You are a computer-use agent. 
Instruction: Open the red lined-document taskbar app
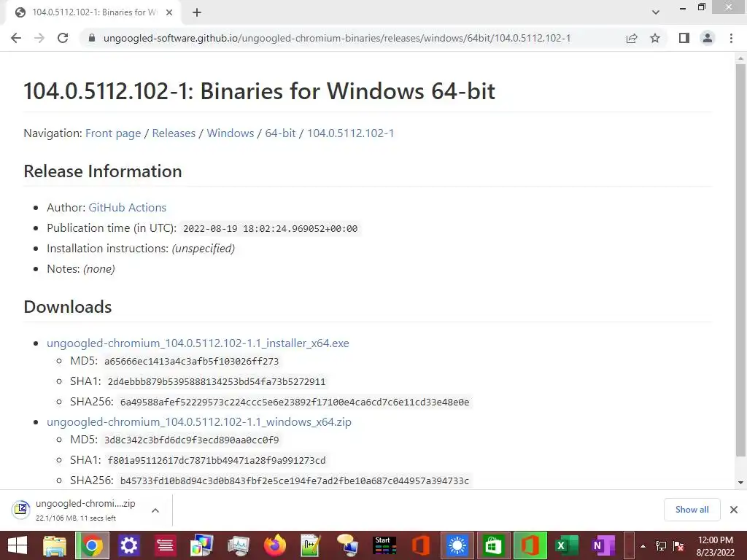pyautogui.click(x=166, y=545)
